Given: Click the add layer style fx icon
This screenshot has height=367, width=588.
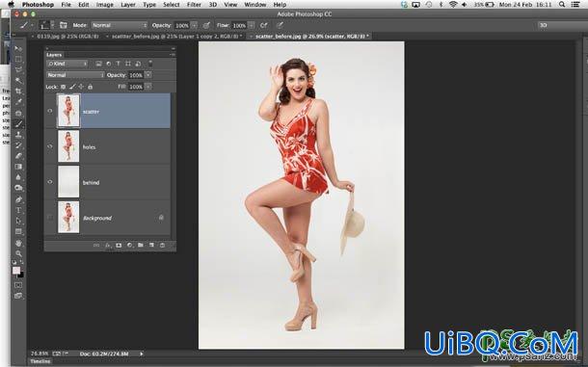Looking at the screenshot, I should 108,246.
